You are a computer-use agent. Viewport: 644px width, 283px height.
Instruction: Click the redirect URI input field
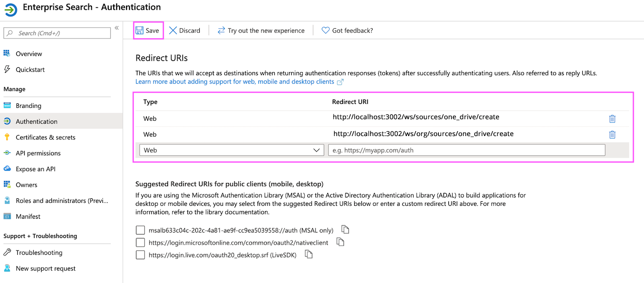466,150
